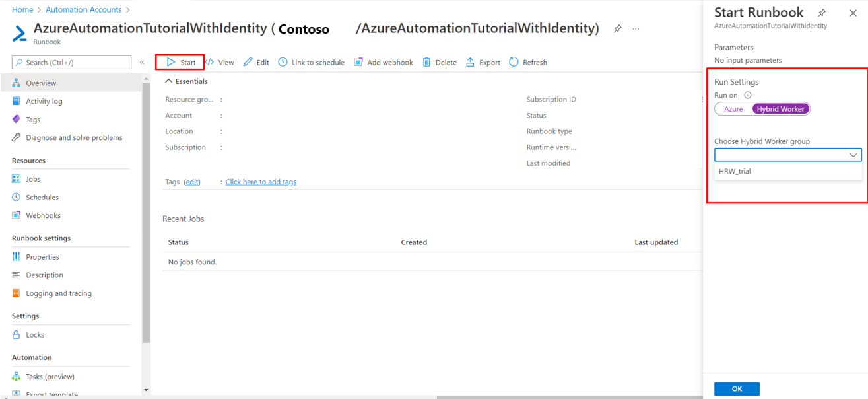
Task: Click inside the resource search box
Action: click(x=71, y=61)
